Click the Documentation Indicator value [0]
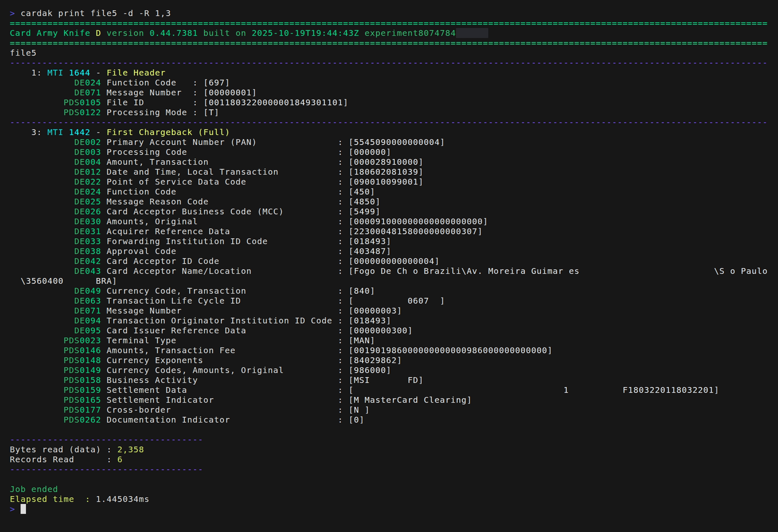Screen dimensions: 778x532 (x=356, y=420)
